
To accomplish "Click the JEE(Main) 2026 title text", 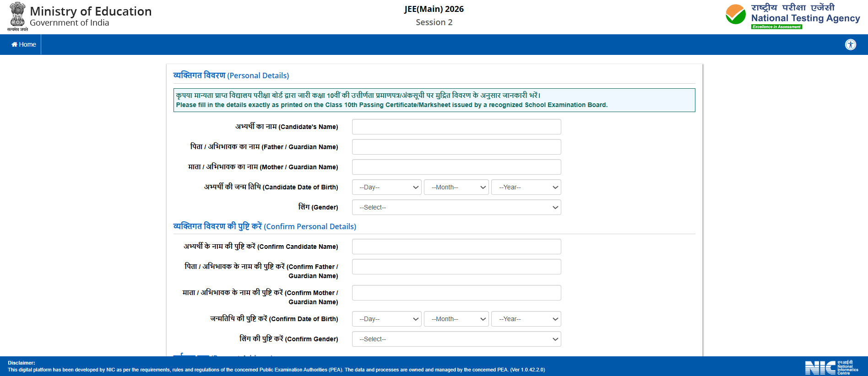I will click(x=434, y=9).
